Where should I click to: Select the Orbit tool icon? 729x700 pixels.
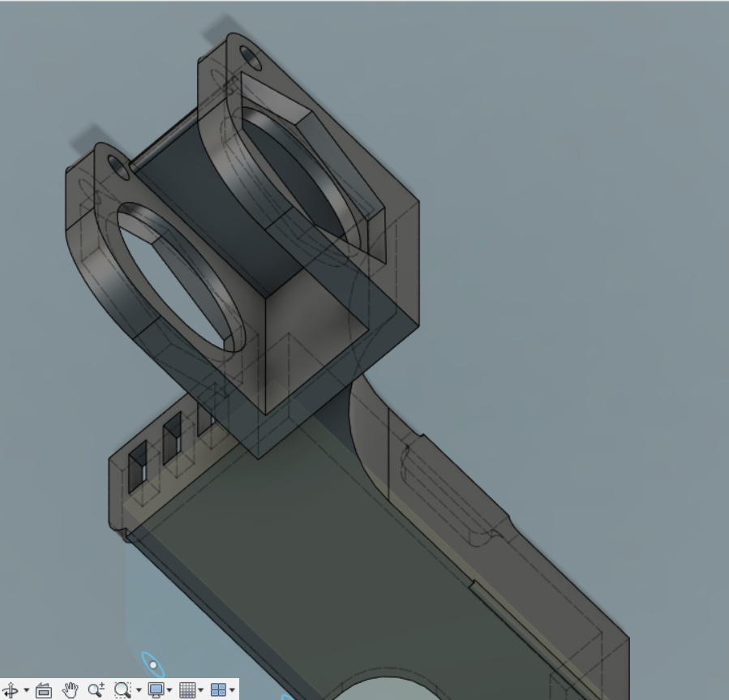click(x=11, y=690)
